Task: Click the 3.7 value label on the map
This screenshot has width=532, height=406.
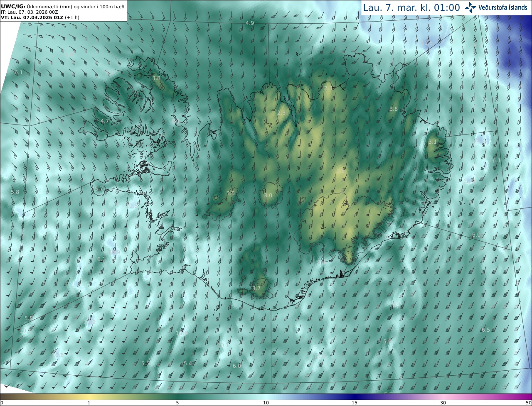Action: tap(256, 289)
